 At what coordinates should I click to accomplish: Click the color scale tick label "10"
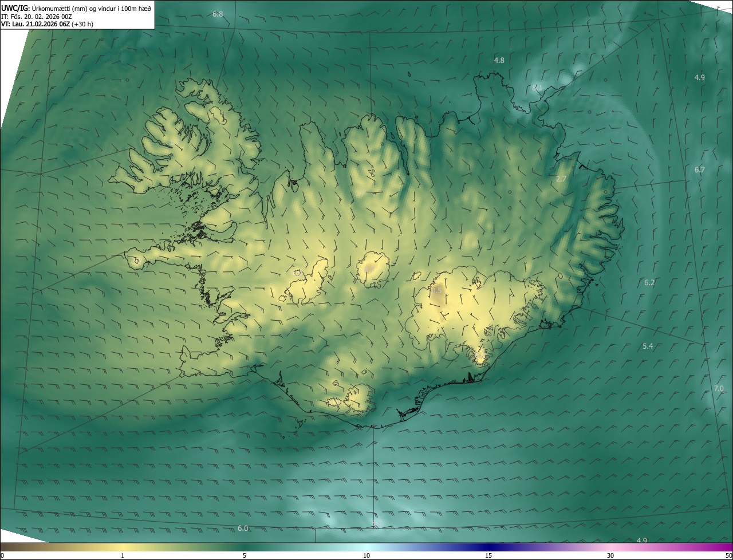click(366, 555)
